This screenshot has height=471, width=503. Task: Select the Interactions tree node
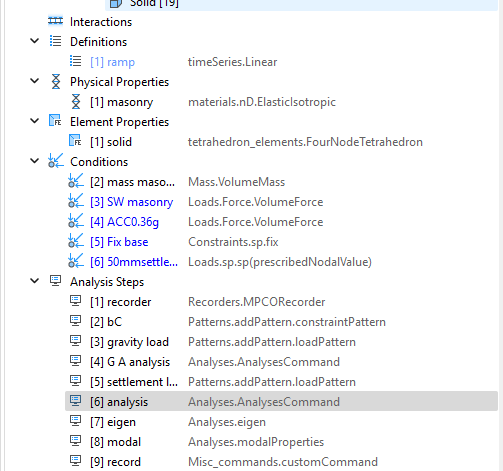click(x=101, y=22)
